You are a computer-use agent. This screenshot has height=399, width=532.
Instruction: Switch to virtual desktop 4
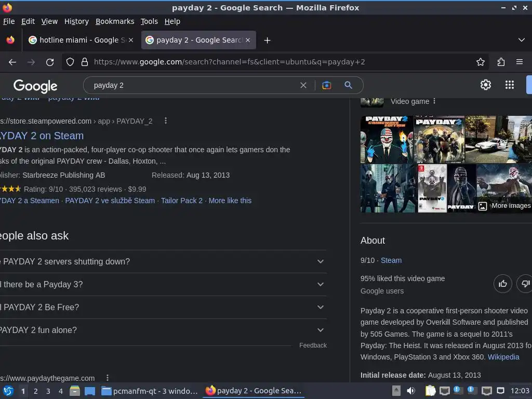(x=61, y=391)
